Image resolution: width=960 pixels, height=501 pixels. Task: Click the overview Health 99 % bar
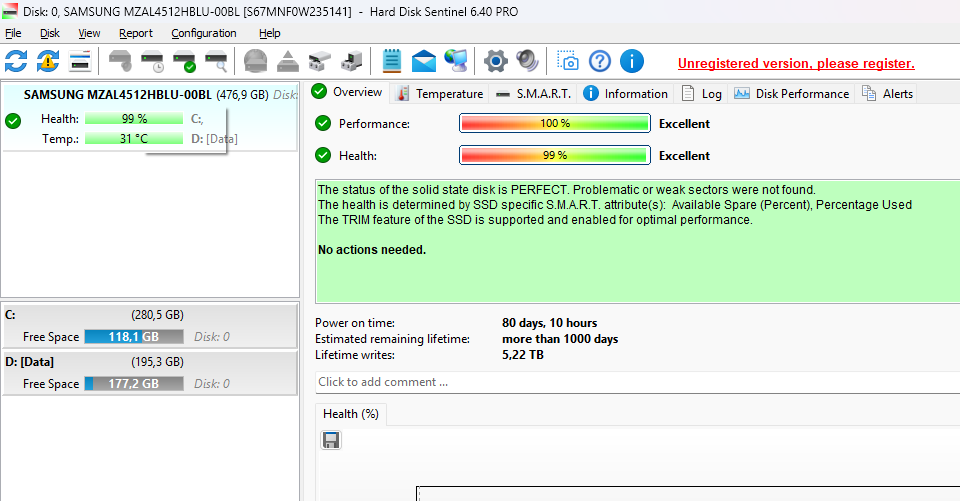coord(555,156)
